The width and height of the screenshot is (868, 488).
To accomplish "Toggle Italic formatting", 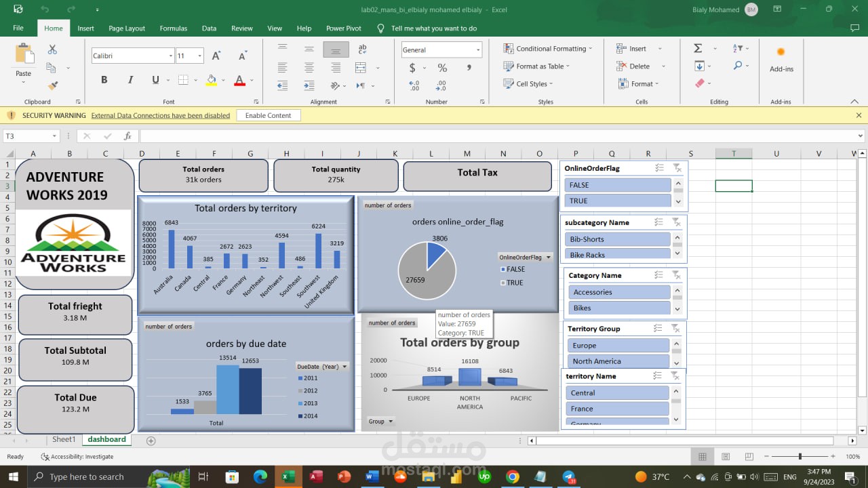I will [x=130, y=80].
